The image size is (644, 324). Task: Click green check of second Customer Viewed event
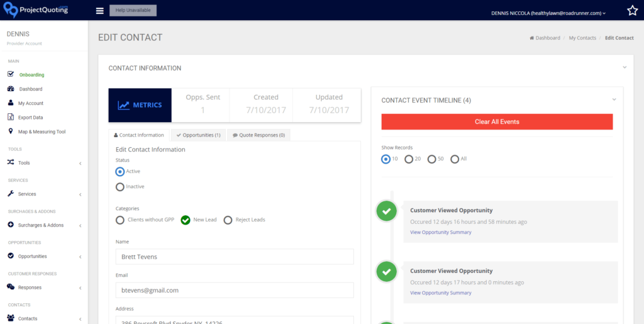coord(387,271)
